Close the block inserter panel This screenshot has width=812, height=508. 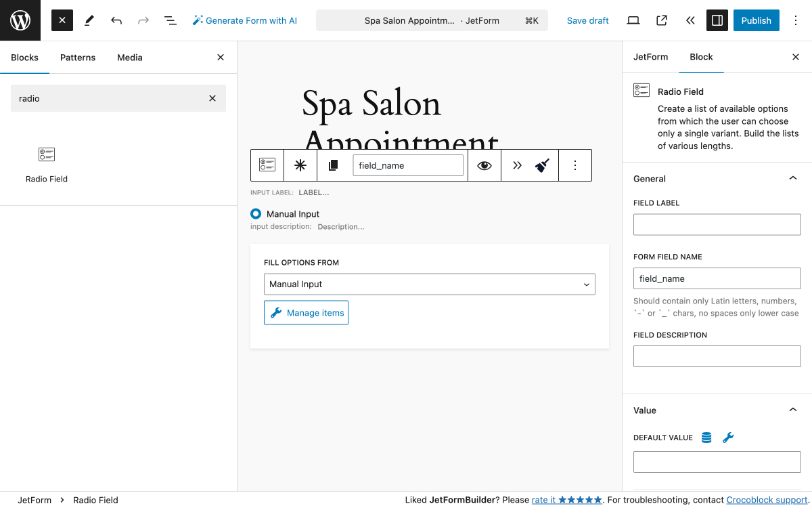pos(221,58)
